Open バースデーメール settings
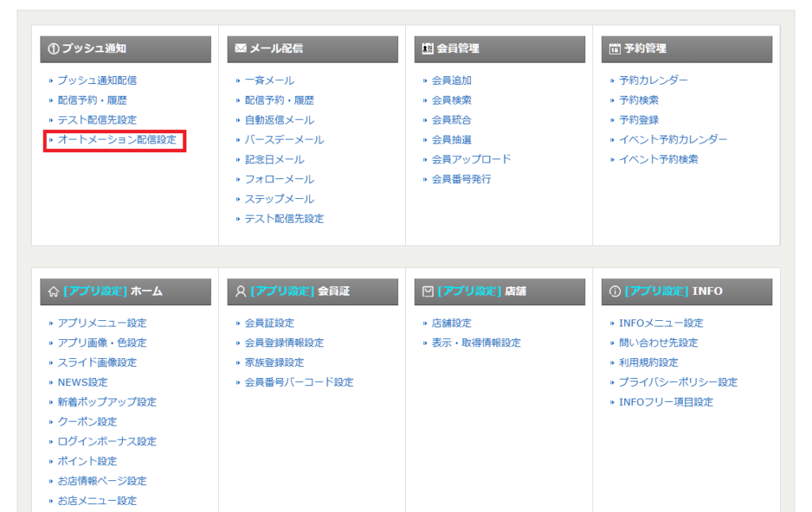 click(284, 140)
